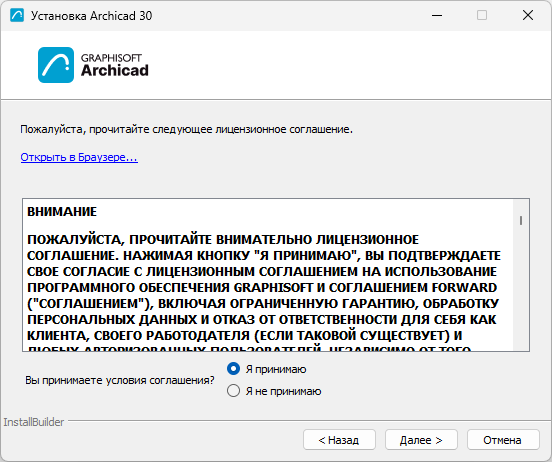Close the Archicad 30 installer window

[x=528, y=15]
